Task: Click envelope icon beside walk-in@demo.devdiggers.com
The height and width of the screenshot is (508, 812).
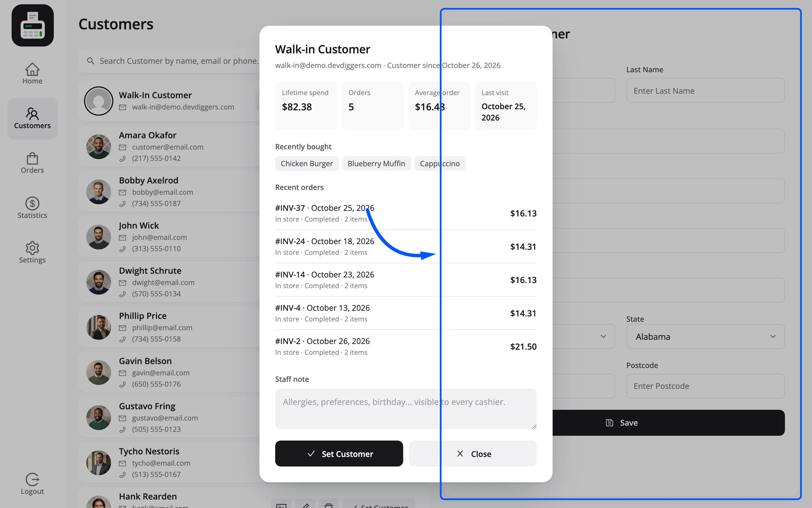Action: pyautogui.click(x=123, y=107)
